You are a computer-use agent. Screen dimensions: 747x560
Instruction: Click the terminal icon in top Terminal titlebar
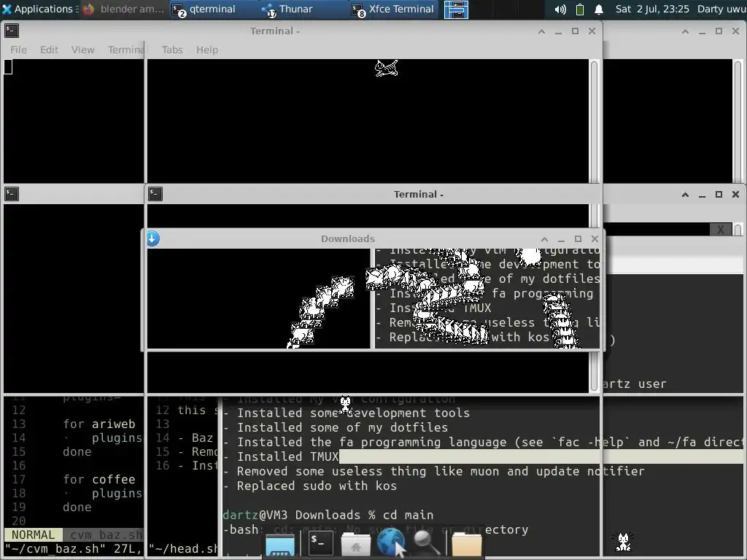point(12,31)
